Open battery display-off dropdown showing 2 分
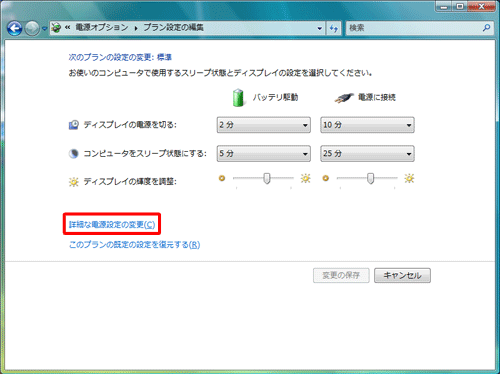The height and width of the screenshot is (374, 500). coord(264,125)
